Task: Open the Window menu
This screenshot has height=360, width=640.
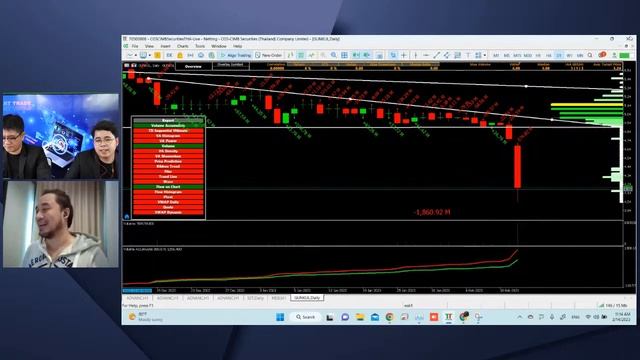Action: pyautogui.click(x=219, y=46)
